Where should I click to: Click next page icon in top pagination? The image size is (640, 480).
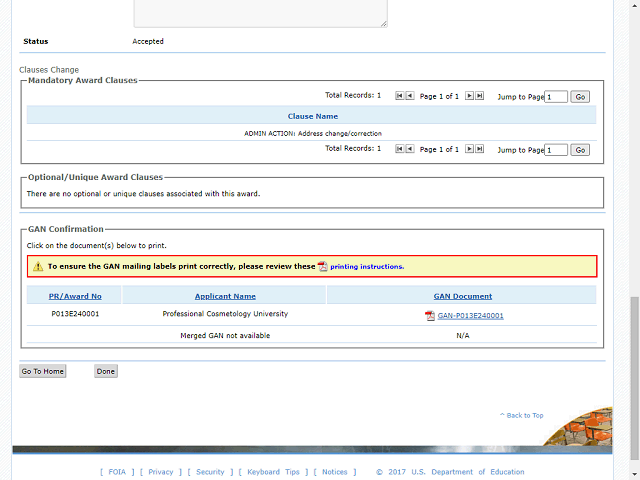click(x=470, y=96)
